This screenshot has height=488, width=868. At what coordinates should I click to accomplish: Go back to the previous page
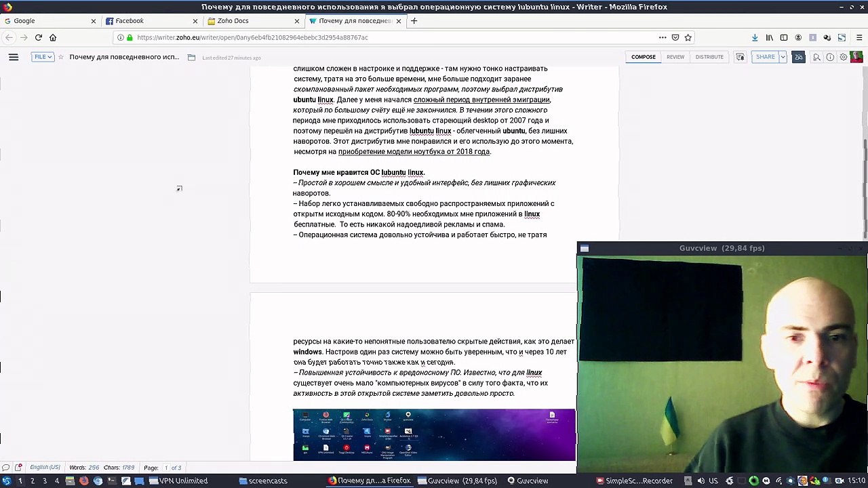[x=9, y=38]
